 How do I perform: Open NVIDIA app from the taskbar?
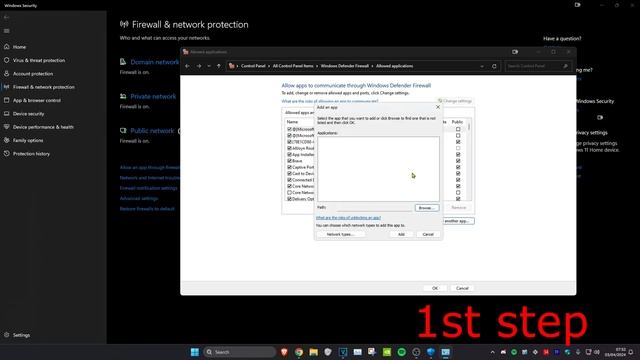(x=387, y=352)
